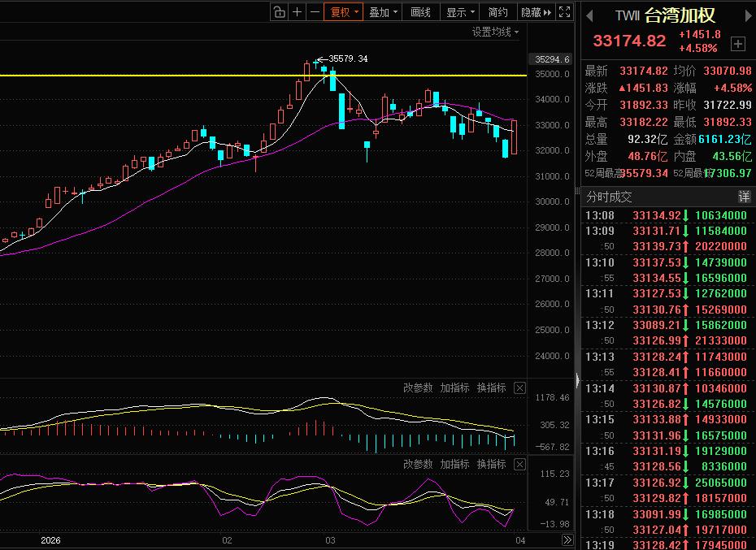Click the trade row priced 33139.73
756x550 pixels.
(x=668, y=246)
